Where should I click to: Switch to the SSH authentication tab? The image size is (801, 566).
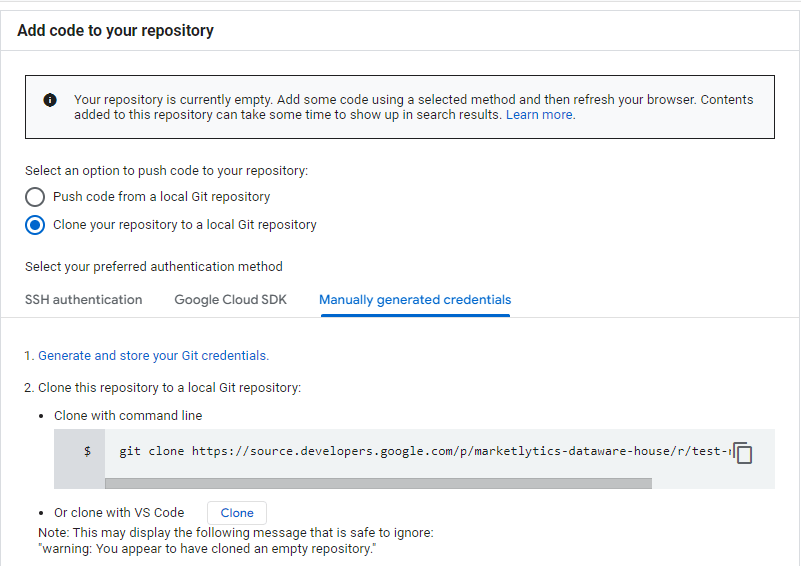(x=83, y=300)
